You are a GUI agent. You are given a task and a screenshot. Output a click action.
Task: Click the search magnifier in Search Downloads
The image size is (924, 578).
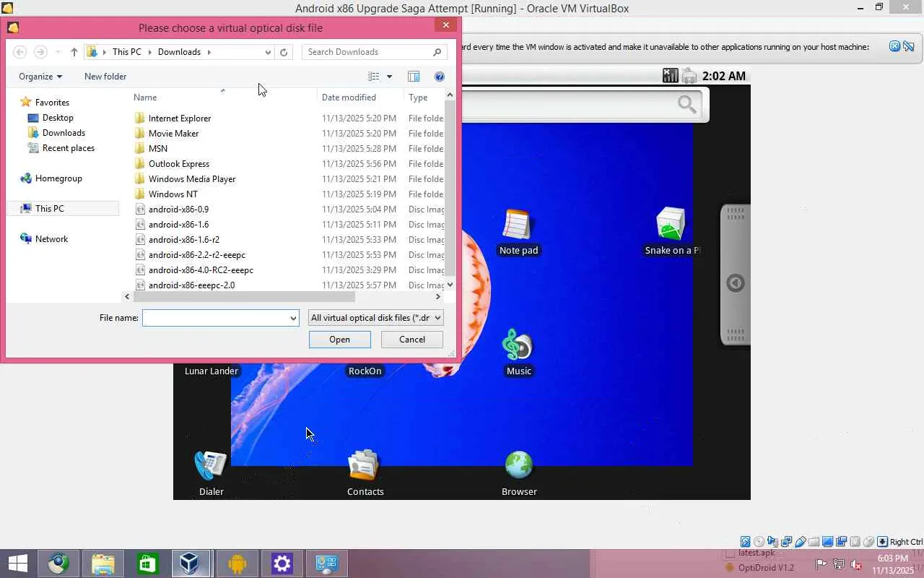[437, 52]
